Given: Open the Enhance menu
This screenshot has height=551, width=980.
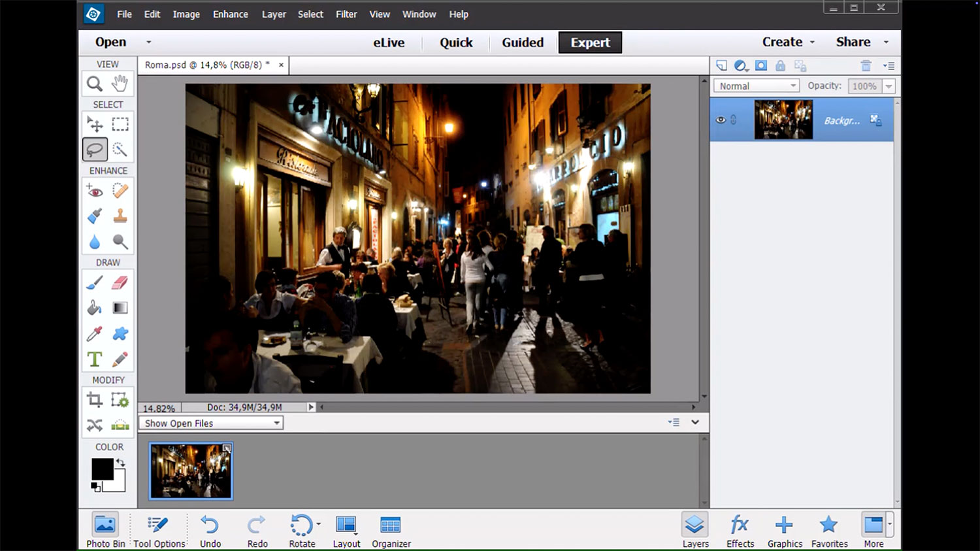Looking at the screenshot, I should tap(230, 14).
